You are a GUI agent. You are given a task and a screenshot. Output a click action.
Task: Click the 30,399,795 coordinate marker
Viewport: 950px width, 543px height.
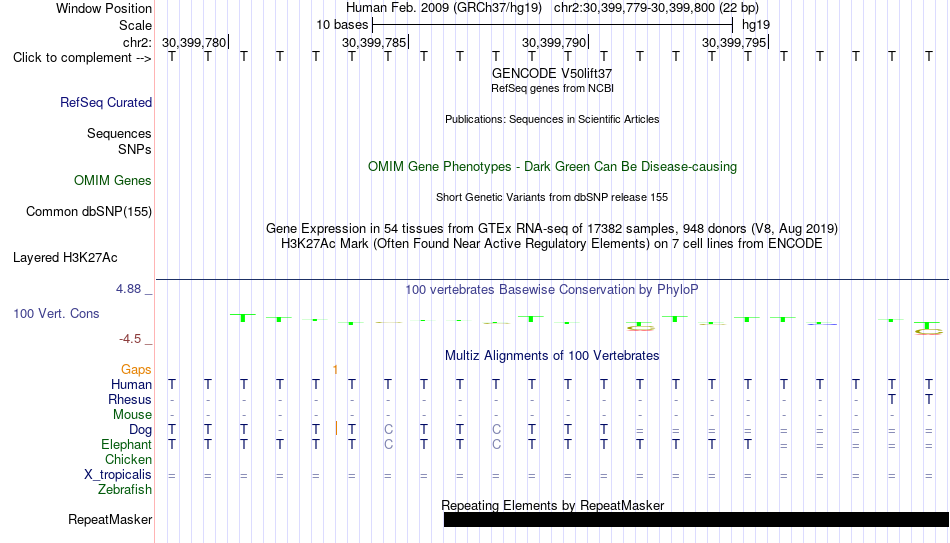pos(734,42)
